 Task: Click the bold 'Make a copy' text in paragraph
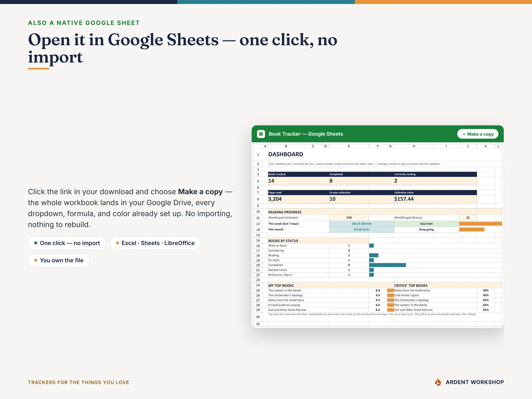click(200, 192)
